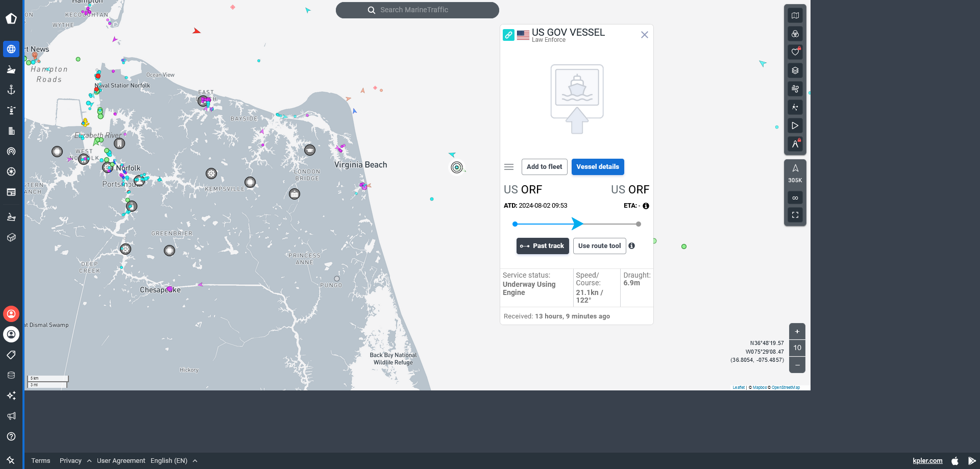The height and width of the screenshot is (469, 980).
Task: Open the map layers stack icon
Action: (x=795, y=70)
